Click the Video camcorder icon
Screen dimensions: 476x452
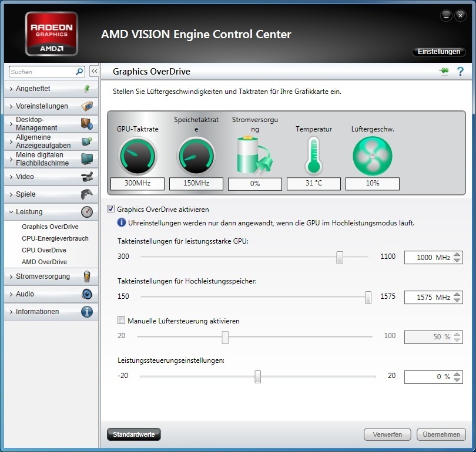pyautogui.click(x=87, y=177)
